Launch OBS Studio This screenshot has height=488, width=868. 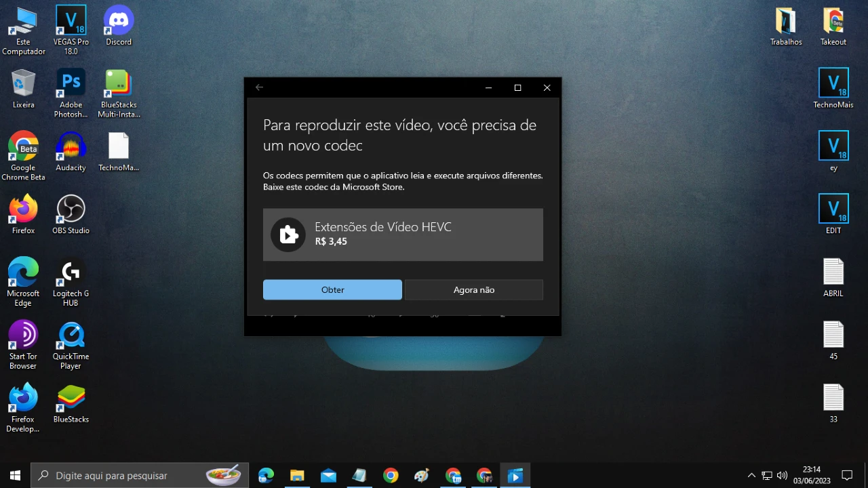pyautogui.click(x=71, y=207)
